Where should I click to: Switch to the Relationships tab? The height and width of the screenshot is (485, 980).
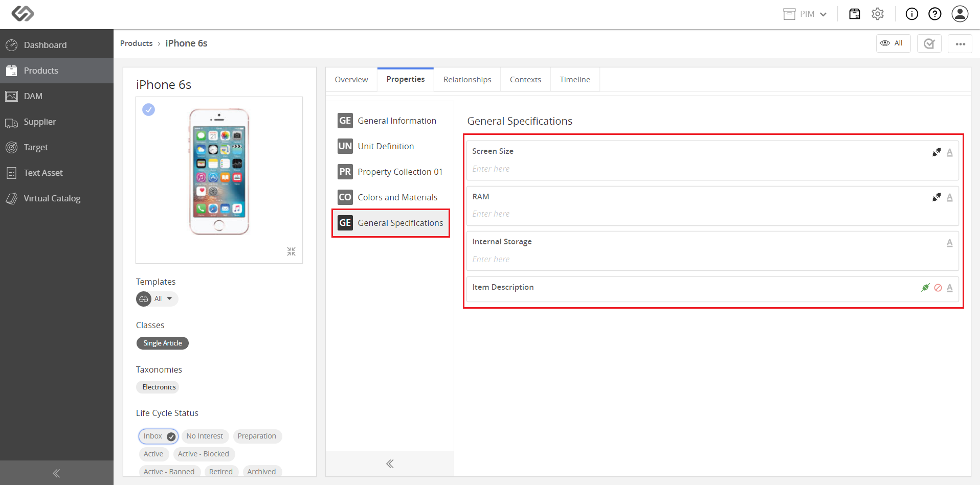(x=467, y=80)
